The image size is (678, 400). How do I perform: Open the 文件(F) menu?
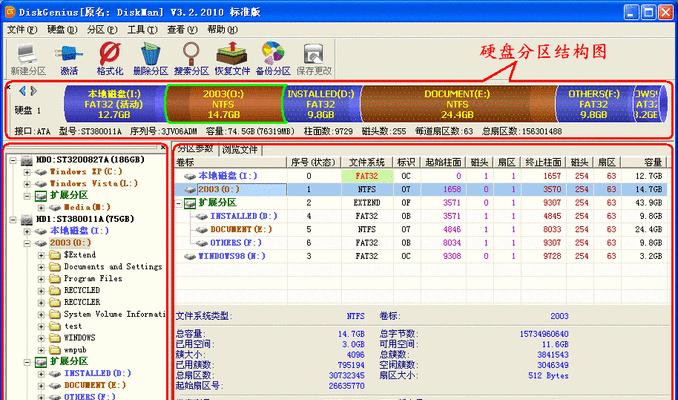pos(22,29)
